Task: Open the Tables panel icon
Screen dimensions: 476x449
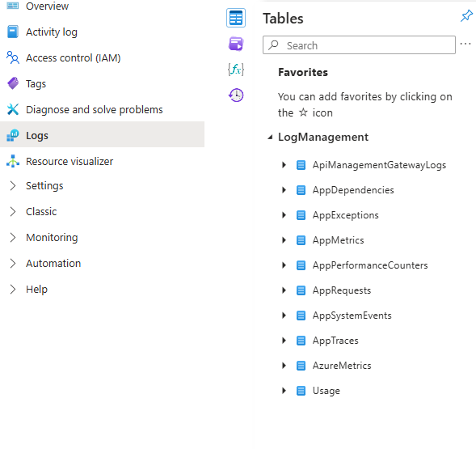Action: coord(236,18)
